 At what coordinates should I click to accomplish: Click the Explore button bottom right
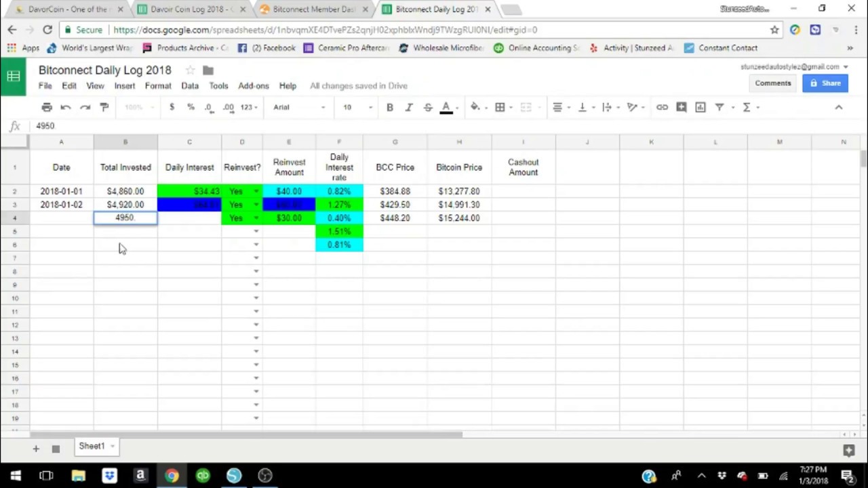(x=848, y=449)
